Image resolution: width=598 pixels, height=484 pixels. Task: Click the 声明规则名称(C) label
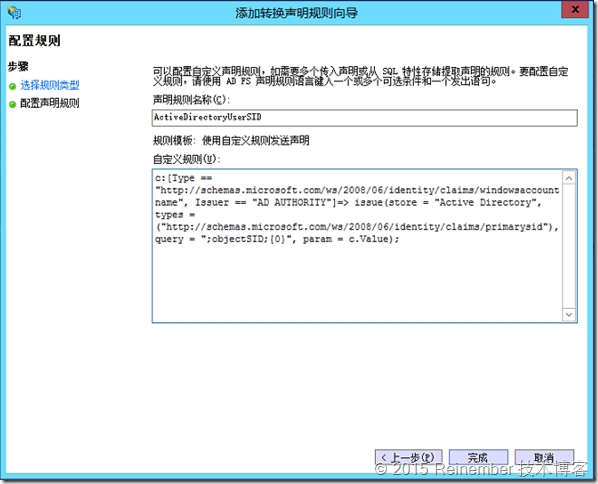coord(191,100)
